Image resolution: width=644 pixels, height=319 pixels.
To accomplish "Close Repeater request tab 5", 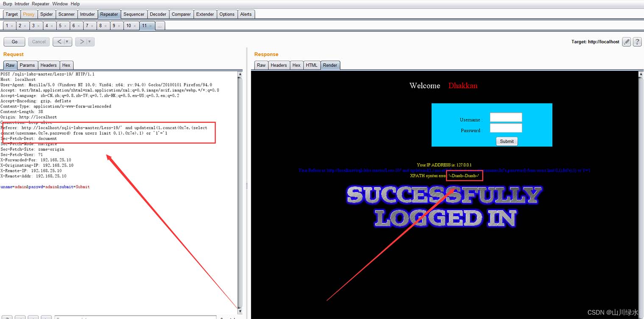I will click(66, 26).
